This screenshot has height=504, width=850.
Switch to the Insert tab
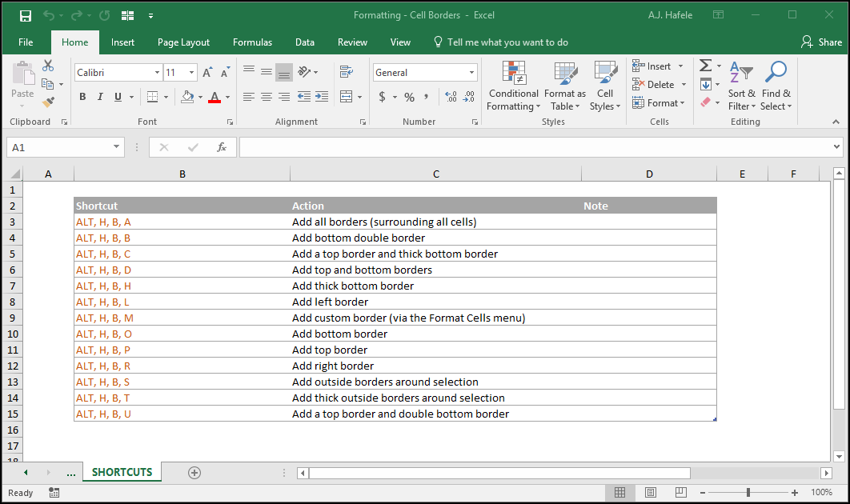click(122, 42)
